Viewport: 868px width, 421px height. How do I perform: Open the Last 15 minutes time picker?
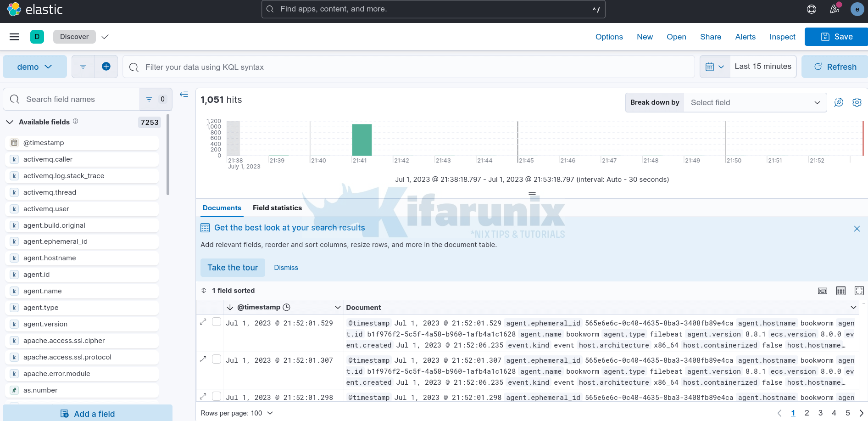tap(763, 67)
